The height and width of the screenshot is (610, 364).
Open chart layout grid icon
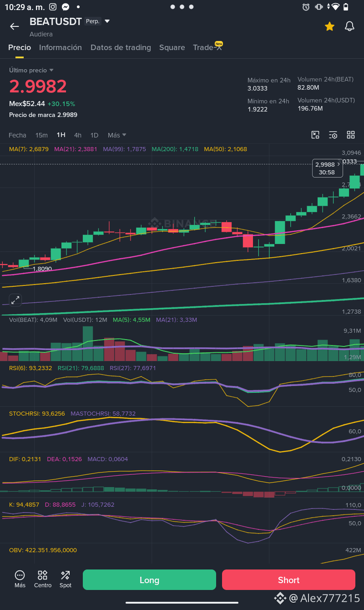click(350, 135)
